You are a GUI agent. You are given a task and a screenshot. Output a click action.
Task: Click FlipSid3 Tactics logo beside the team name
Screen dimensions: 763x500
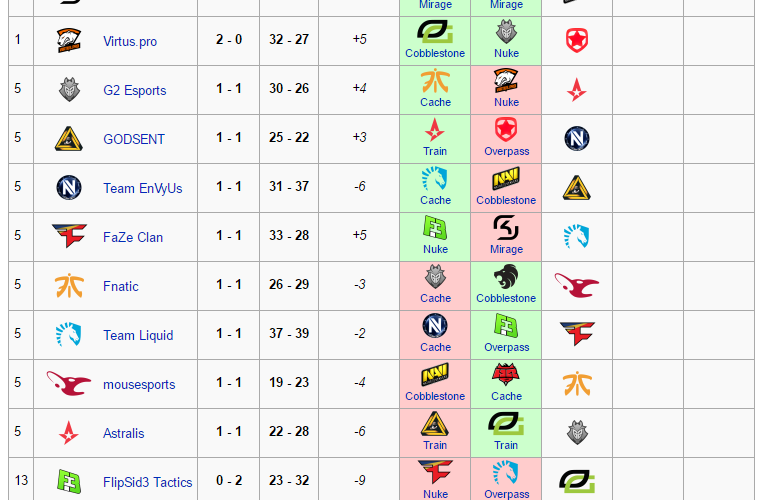click(x=69, y=482)
